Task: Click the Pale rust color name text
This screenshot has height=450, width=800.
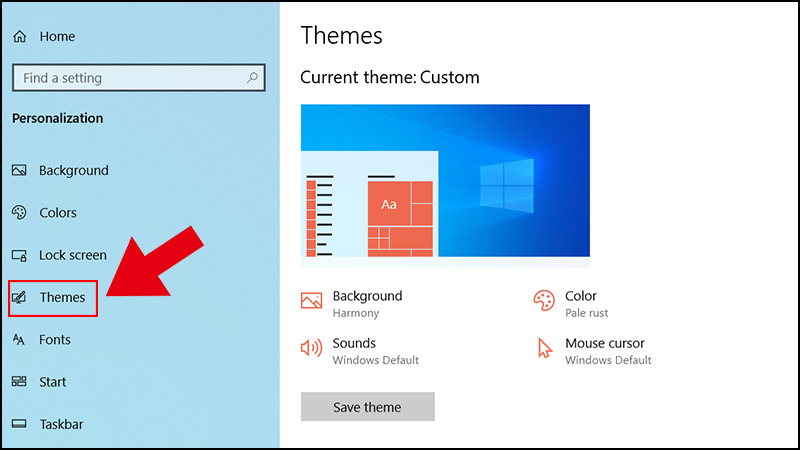Action: [586, 313]
